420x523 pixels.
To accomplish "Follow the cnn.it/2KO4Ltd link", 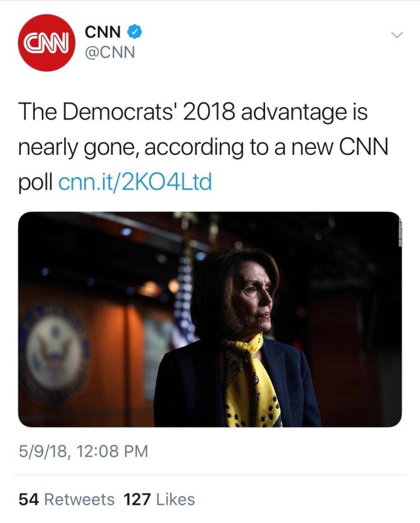I will (x=135, y=182).
